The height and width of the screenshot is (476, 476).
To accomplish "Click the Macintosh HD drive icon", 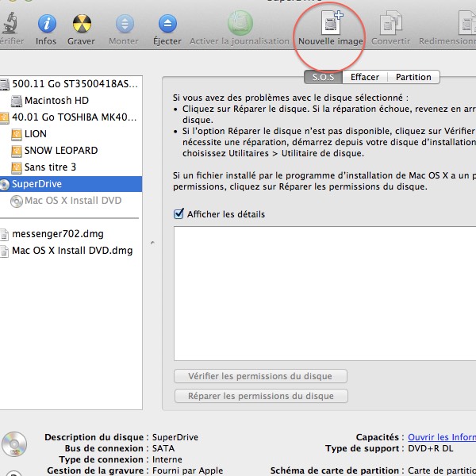I will [x=17, y=101].
